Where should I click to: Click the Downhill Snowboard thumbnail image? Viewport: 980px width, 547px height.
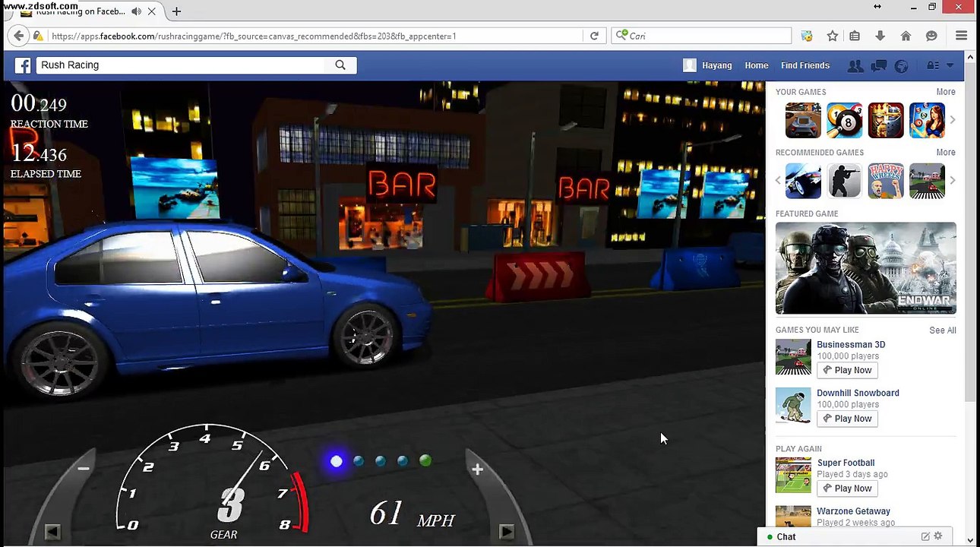pos(793,406)
